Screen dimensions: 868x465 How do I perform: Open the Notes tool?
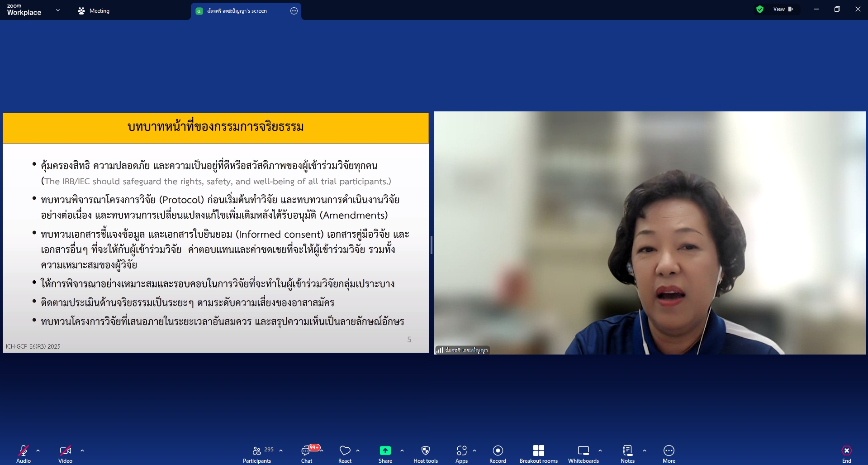coord(627,453)
